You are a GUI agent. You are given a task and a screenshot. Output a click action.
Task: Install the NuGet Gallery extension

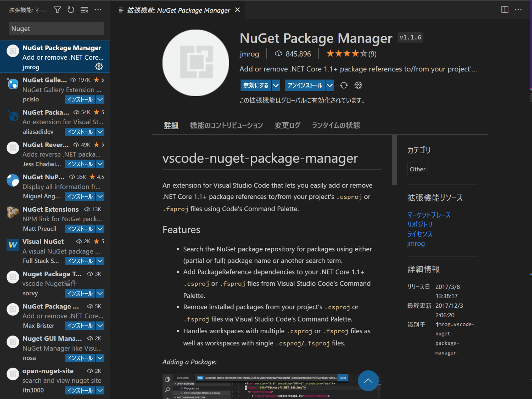click(x=80, y=100)
